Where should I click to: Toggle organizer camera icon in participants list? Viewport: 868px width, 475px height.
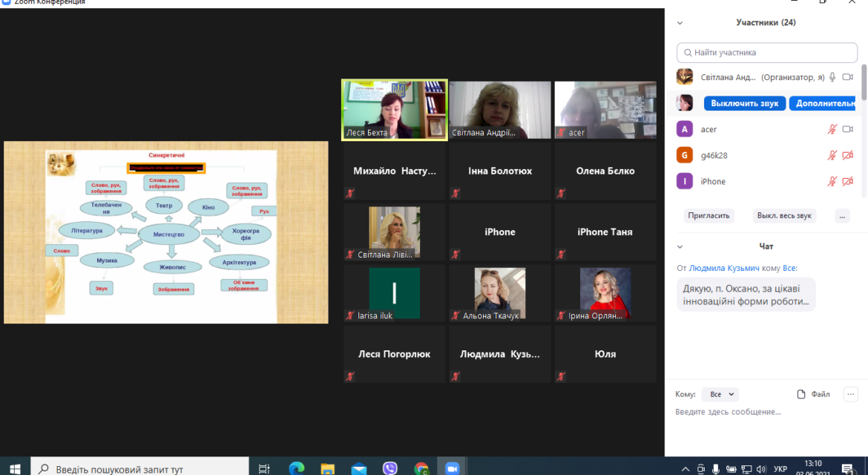[847, 77]
